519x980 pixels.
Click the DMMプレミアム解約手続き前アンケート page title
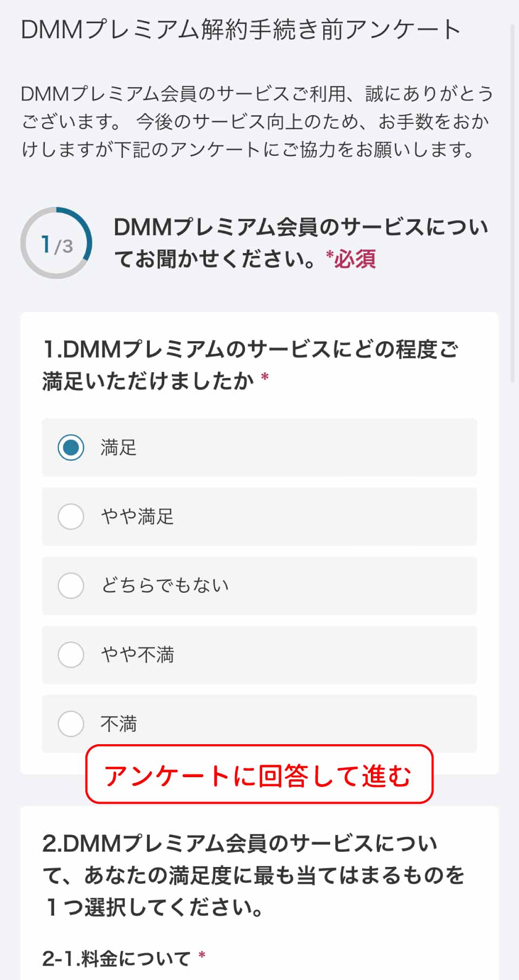click(241, 29)
